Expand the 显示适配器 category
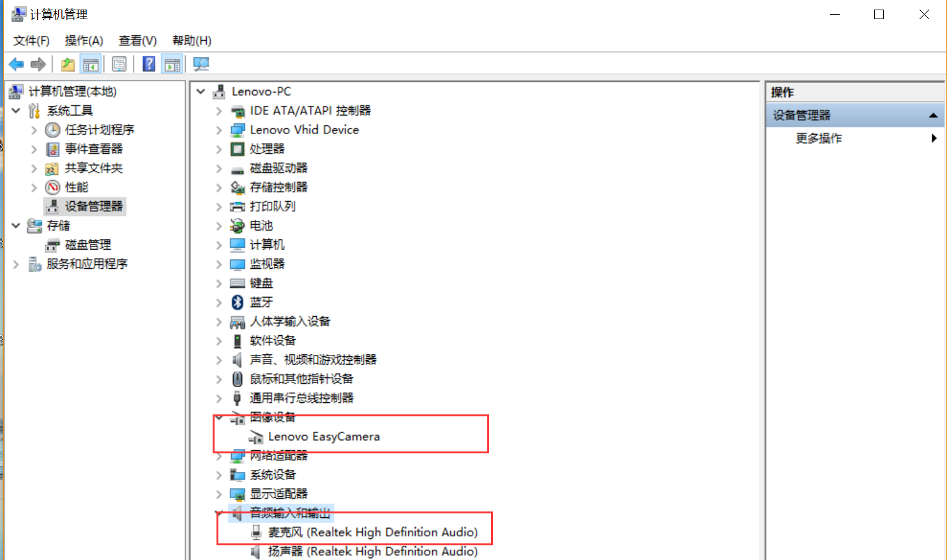947x560 pixels. tap(219, 494)
